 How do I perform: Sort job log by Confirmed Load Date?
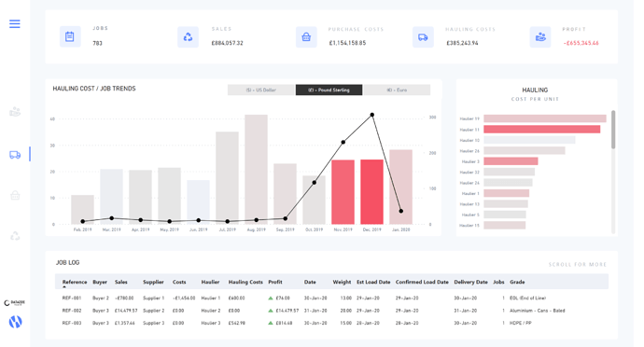click(422, 282)
